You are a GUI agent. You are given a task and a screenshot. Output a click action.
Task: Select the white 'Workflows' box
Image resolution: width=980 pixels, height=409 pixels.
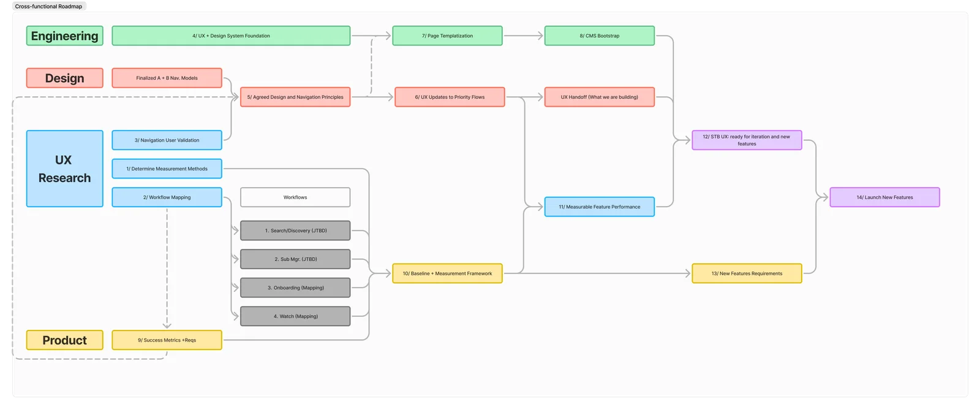click(x=295, y=197)
